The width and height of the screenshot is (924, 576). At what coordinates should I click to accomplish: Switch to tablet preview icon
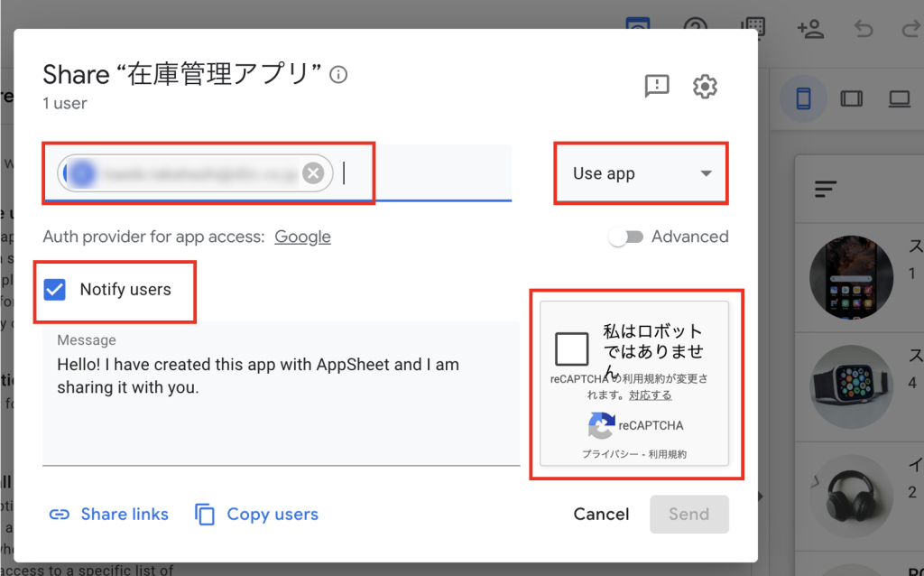click(x=851, y=99)
